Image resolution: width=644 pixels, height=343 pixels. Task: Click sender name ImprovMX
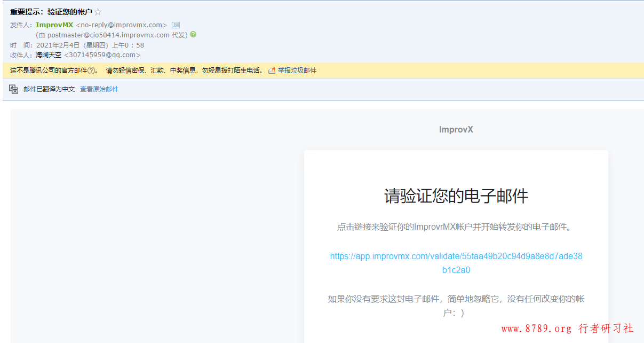pyautogui.click(x=55, y=25)
